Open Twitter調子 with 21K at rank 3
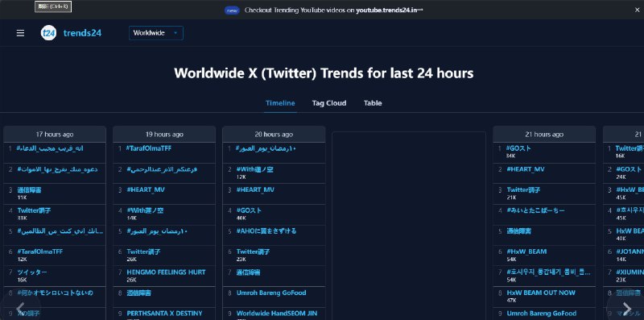Screen dimensions: 644x320 pos(524,189)
